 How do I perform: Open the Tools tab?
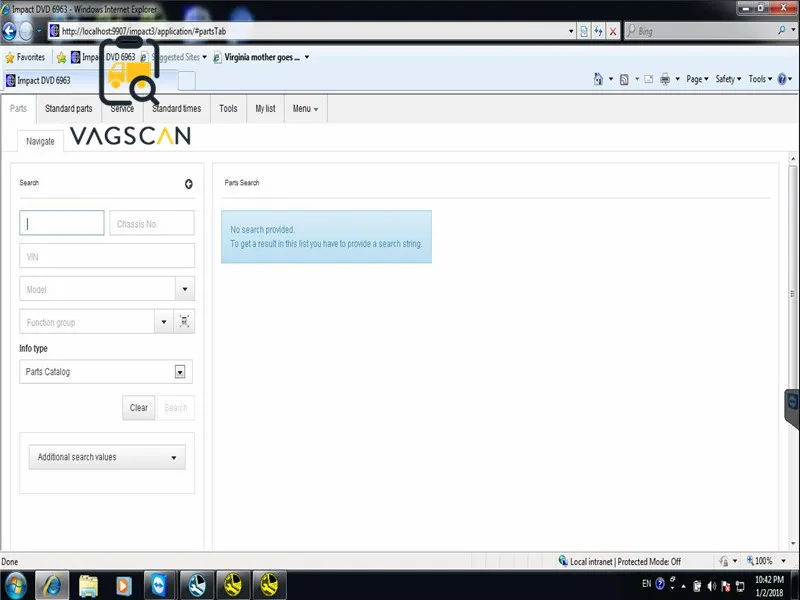point(228,109)
